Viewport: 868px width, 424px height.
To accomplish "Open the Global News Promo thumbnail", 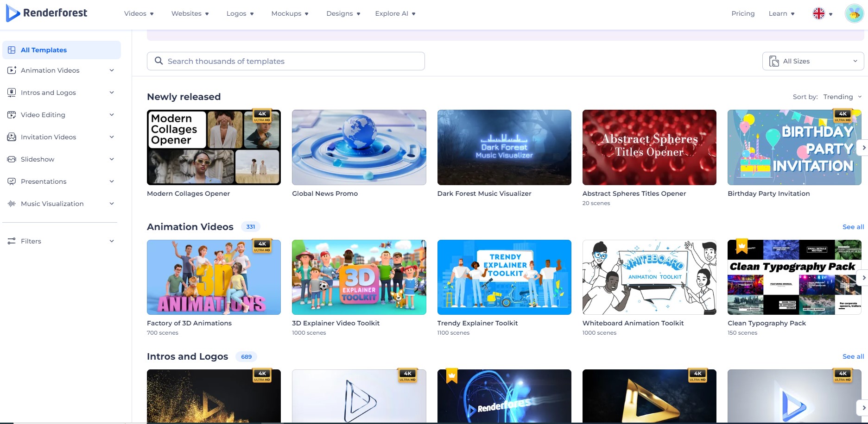I will tap(359, 147).
